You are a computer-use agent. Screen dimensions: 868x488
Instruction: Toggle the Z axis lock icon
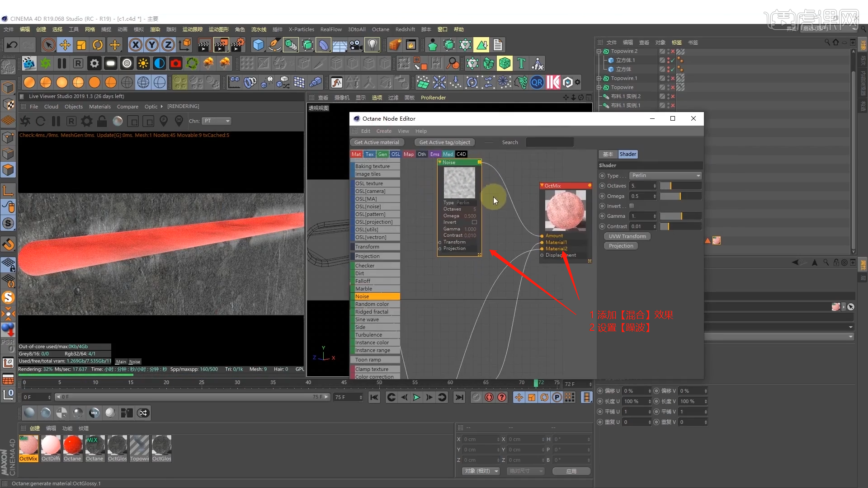click(168, 45)
